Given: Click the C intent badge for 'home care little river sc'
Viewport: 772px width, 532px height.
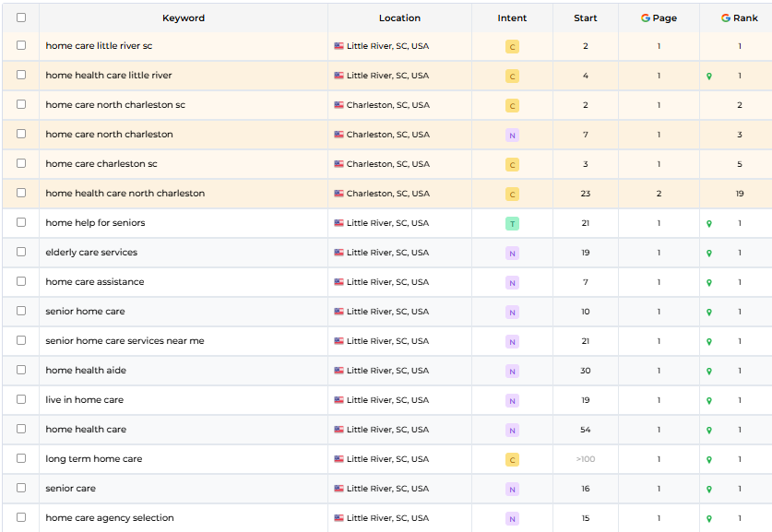Looking at the screenshot, I should point(512,47).
